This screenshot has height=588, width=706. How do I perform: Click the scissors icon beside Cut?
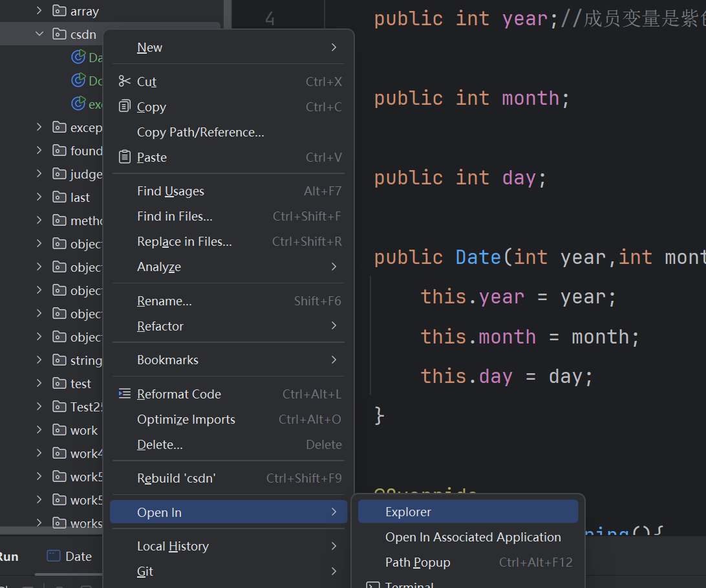coord(124,81)
